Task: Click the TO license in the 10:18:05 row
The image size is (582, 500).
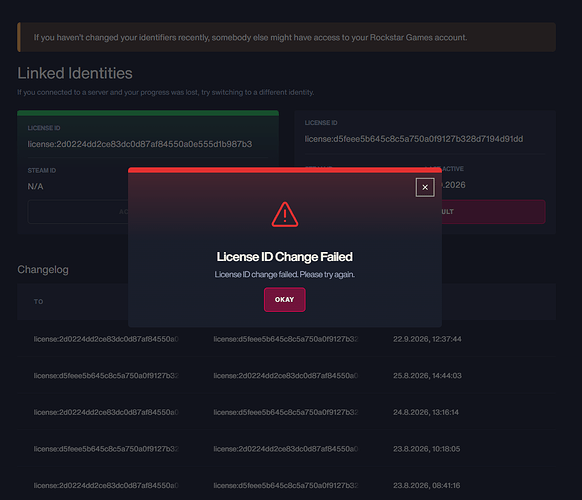Action: [106, 449]
